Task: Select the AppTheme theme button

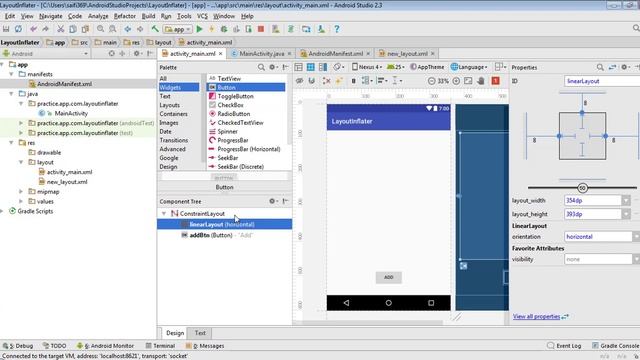Action: (427, 67)
